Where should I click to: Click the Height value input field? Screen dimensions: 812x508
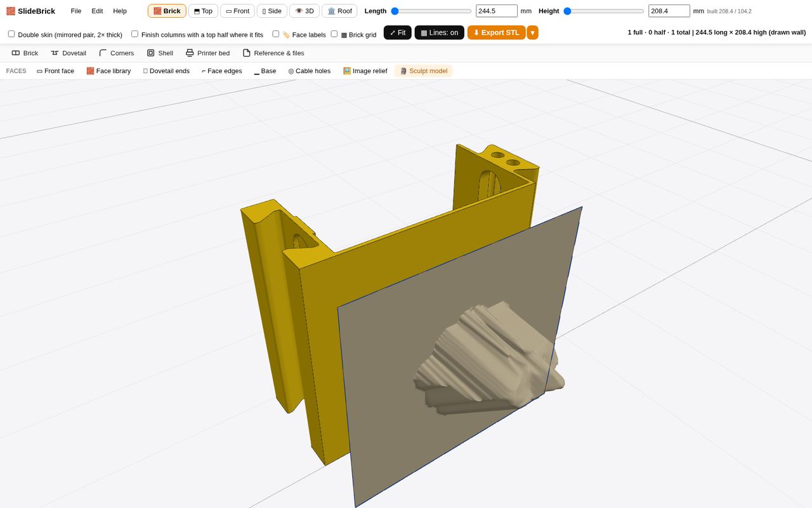(669, 11)
